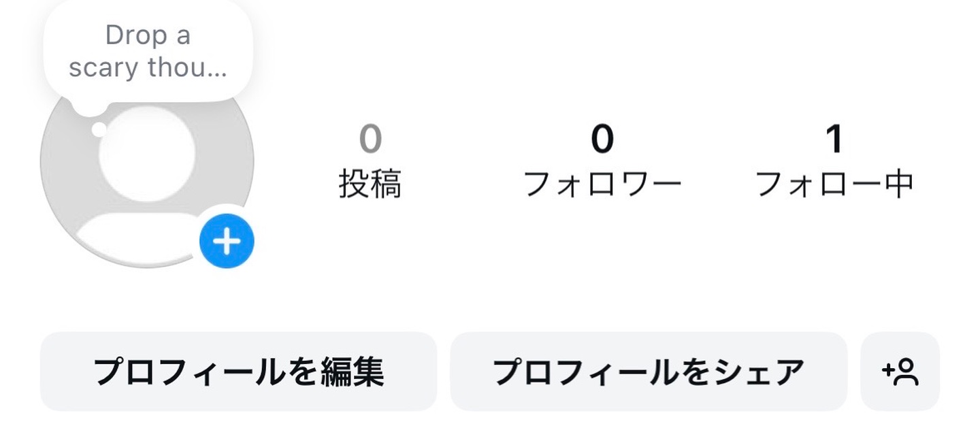The width and height of the screenshot is (980, 443).
Task: Open the フォロワー followers list
Action: (602, 184)
